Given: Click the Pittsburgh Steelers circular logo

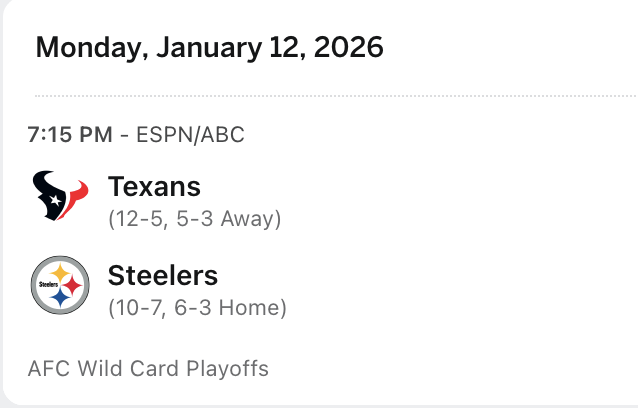Looking at the screenshot, I should [x=60, y=285].
